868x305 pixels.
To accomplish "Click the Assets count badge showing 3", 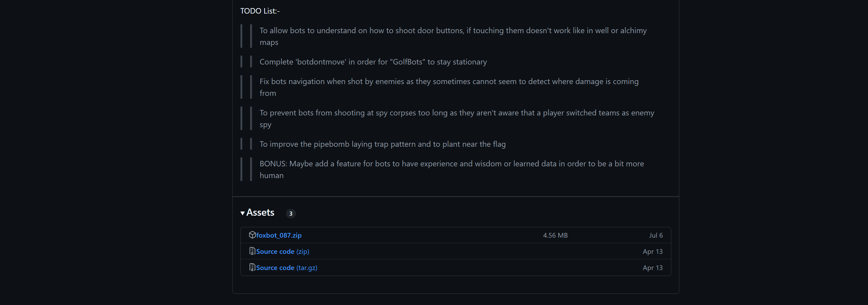I will 290,213.
